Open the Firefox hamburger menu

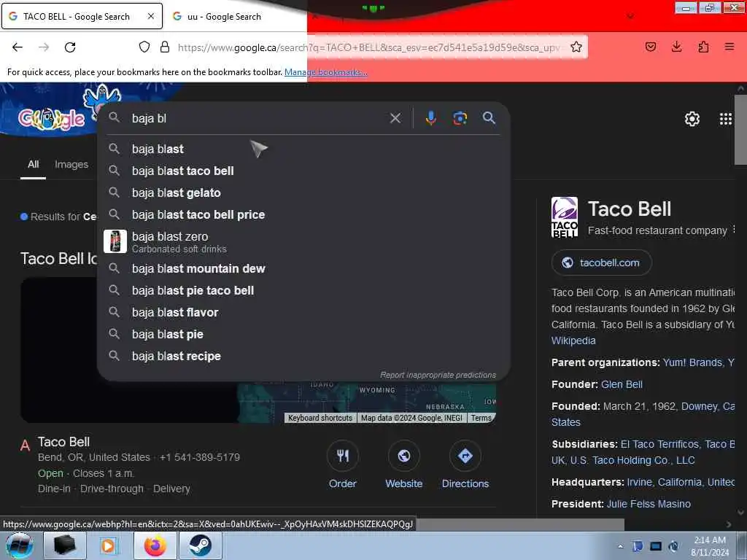[x=729, y=47]
